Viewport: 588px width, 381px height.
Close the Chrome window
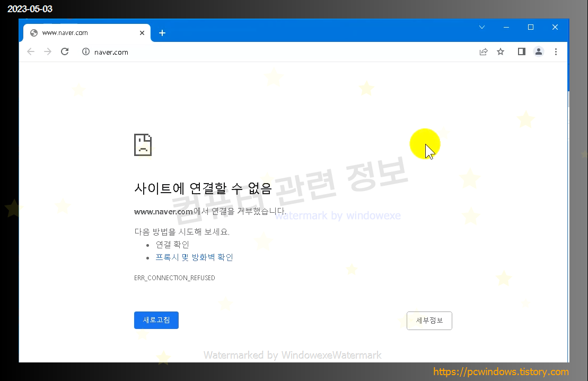pyautogui.click(x=555, y=27)
